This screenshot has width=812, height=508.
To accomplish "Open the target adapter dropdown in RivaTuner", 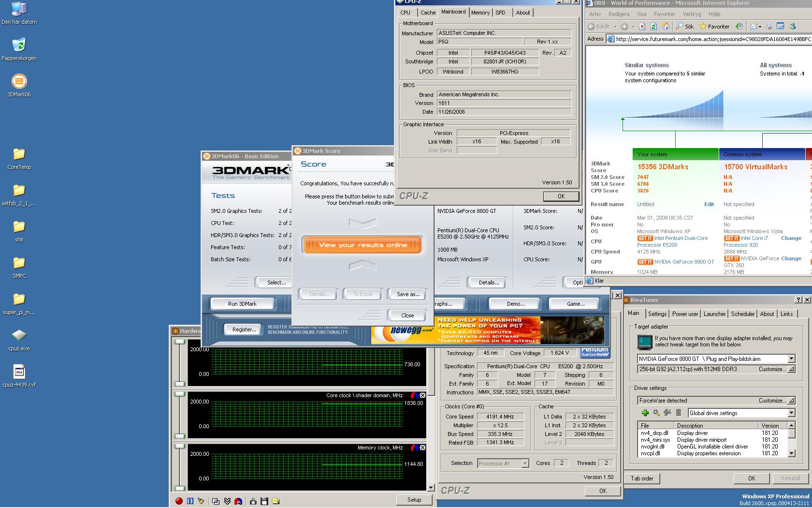I will coord(791,359).
